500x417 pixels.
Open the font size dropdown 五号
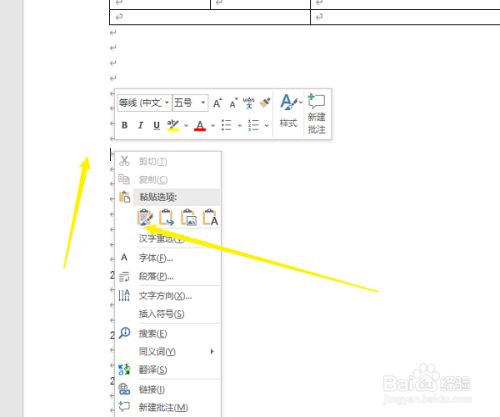point(190,103)
